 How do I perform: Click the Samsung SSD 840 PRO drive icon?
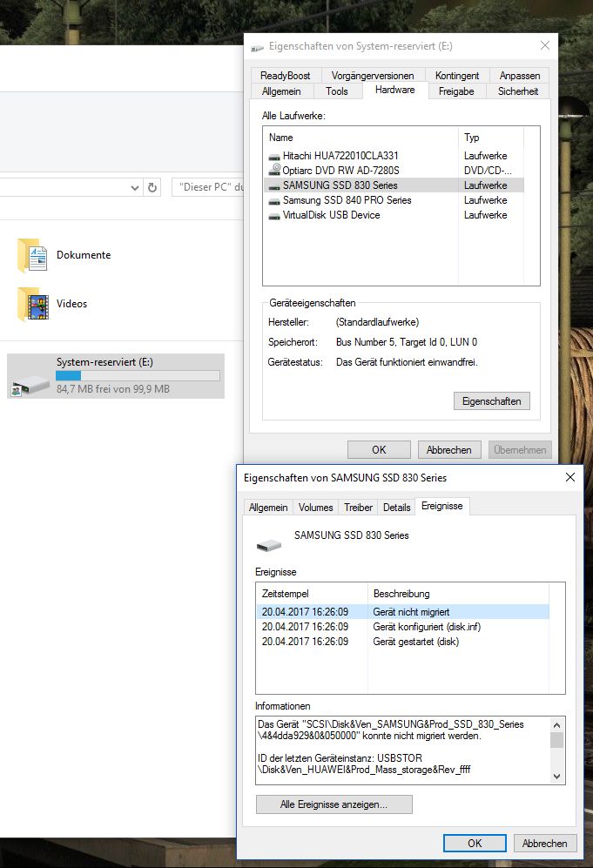274,201
